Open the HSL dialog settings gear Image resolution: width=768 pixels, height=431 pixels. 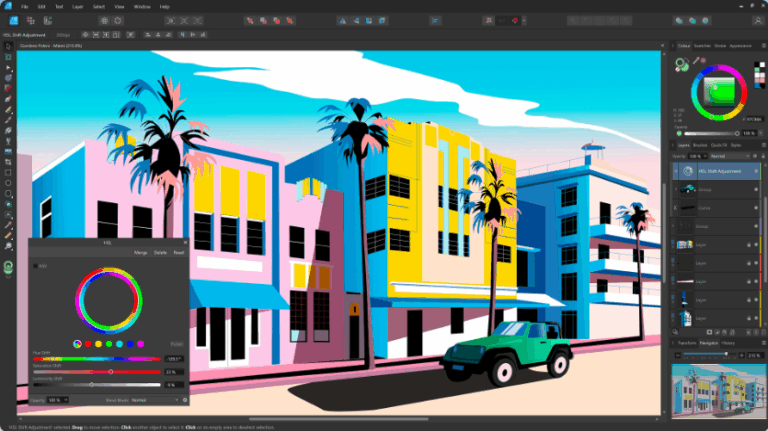(x=185, y=400)
